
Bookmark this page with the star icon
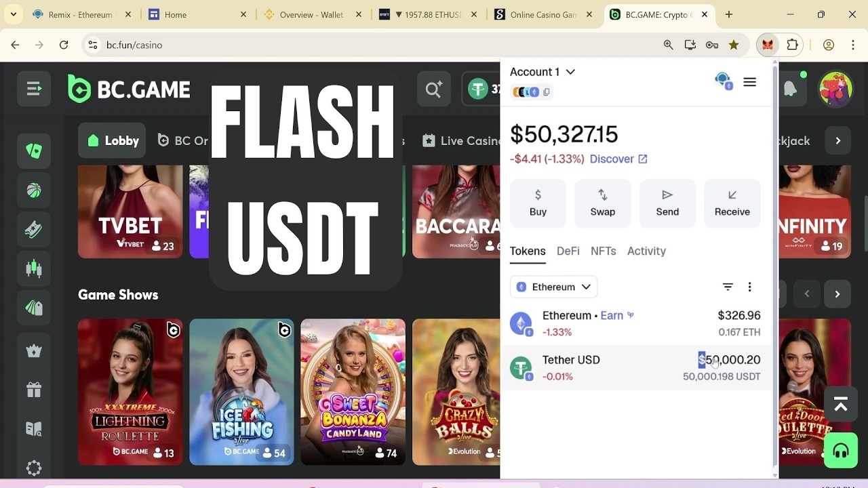[734, 45]
